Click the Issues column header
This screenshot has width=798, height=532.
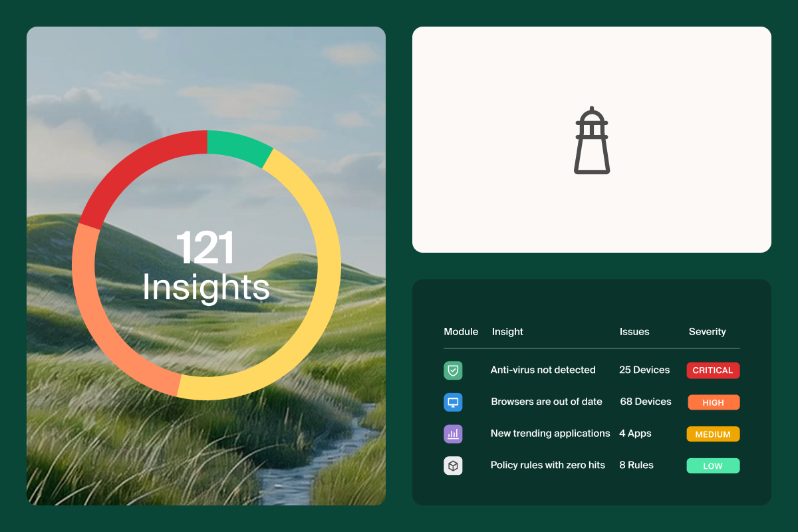tap(634, 332)
